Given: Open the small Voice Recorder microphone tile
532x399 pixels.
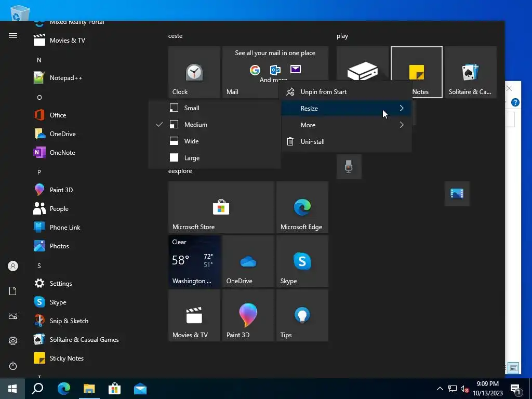Looking at the screenshot, I should [349, 167].
